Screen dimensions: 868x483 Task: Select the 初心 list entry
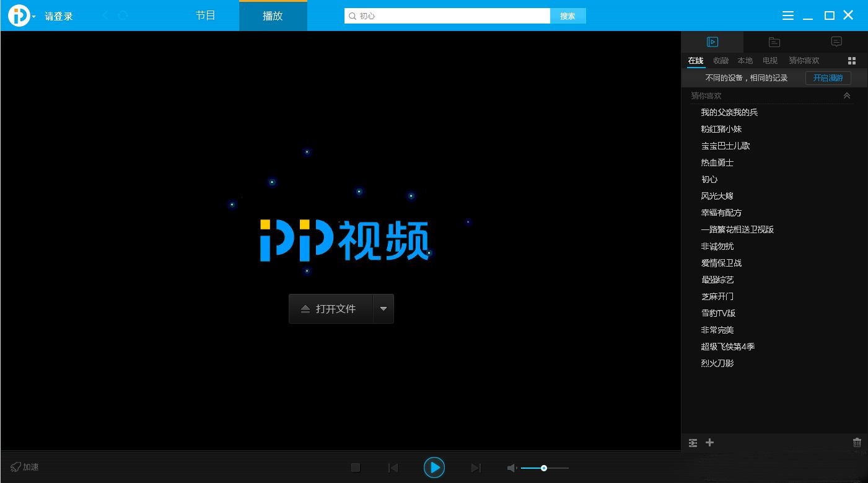pyautogui.click(x=709, y=179)
